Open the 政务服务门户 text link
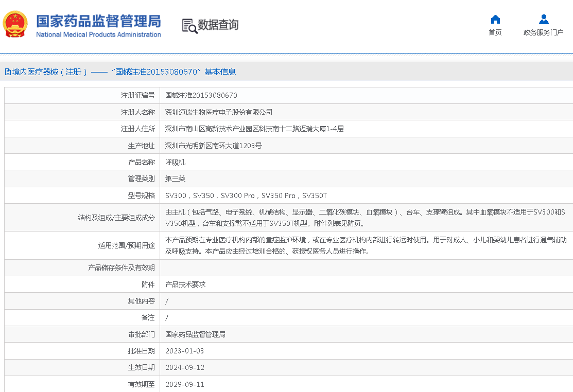The width and height of the screenshot is (573, 392). 543,32
